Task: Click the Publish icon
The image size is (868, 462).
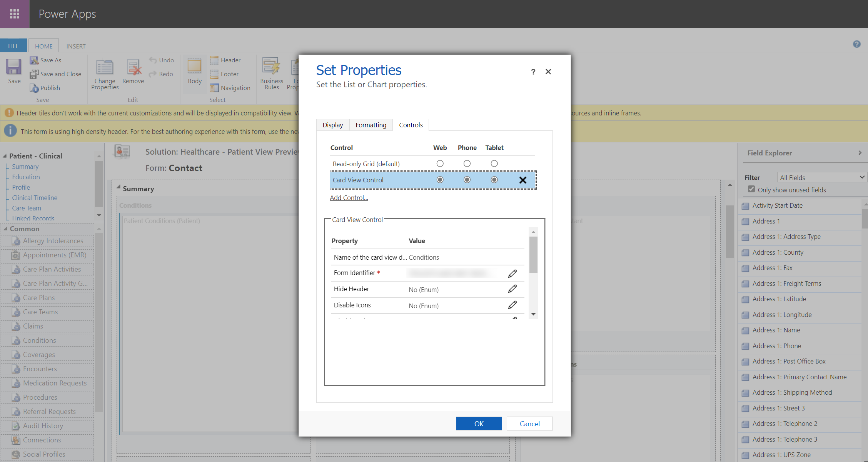Action: [x=35, y=88]
